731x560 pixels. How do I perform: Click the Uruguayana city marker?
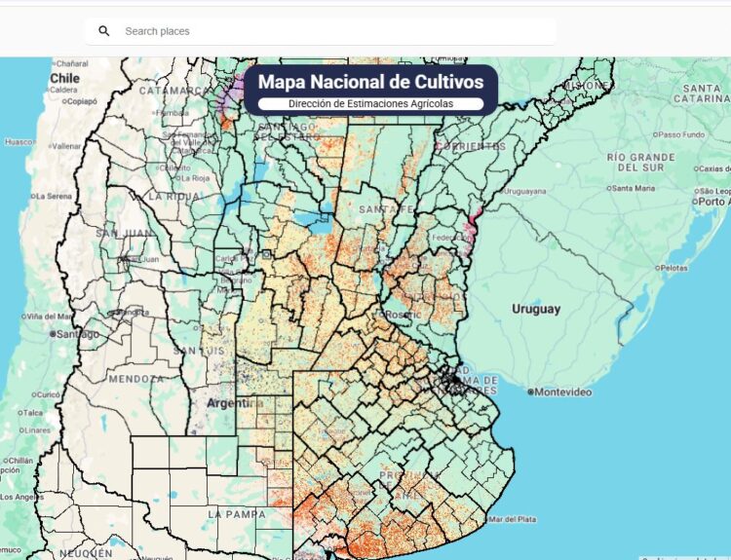[x=504, y=190]
